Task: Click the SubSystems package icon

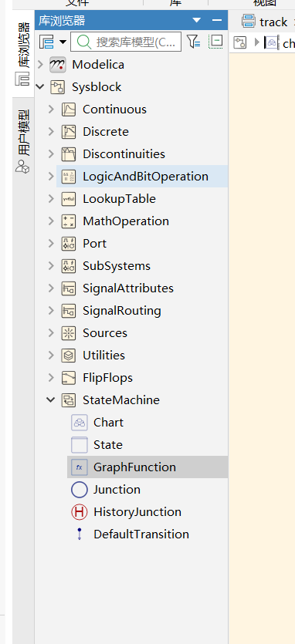Action: click(x=69, y=266)
